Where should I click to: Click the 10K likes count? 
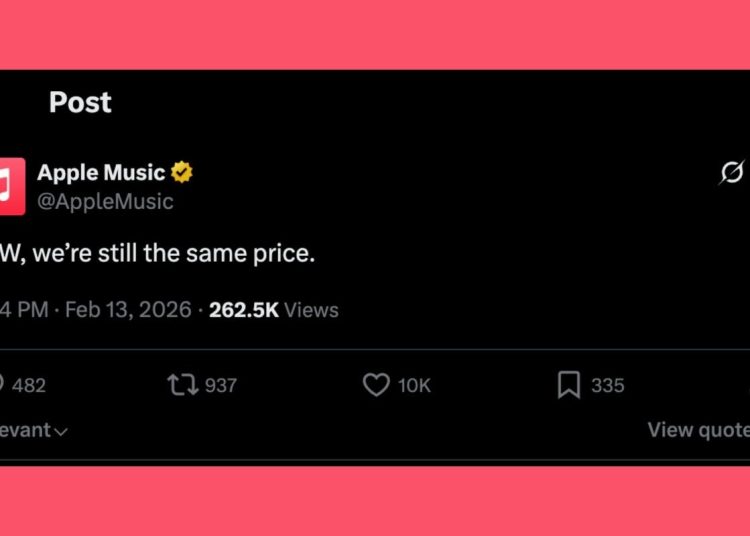(x=414, y=385)
